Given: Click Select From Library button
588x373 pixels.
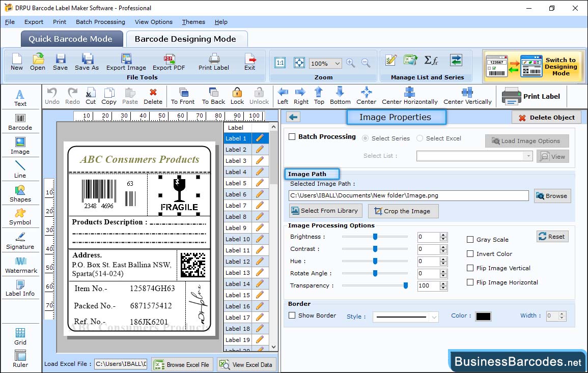Looking at the screenshot, I should (325, 211).
